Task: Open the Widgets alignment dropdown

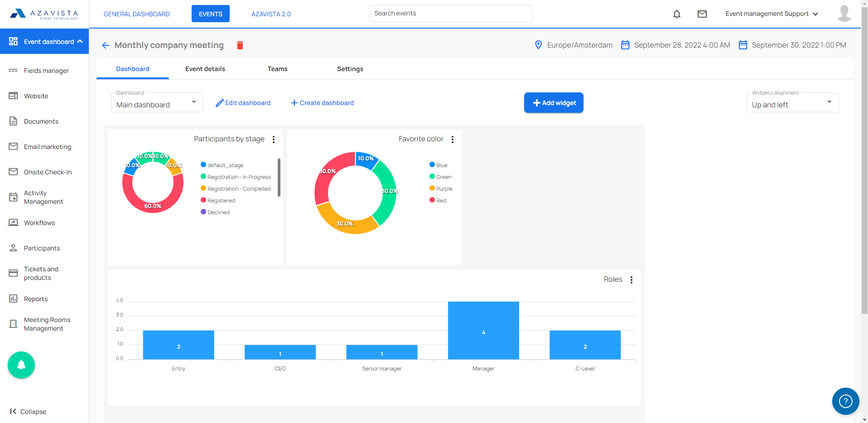Action: click(x=792, y=102)
